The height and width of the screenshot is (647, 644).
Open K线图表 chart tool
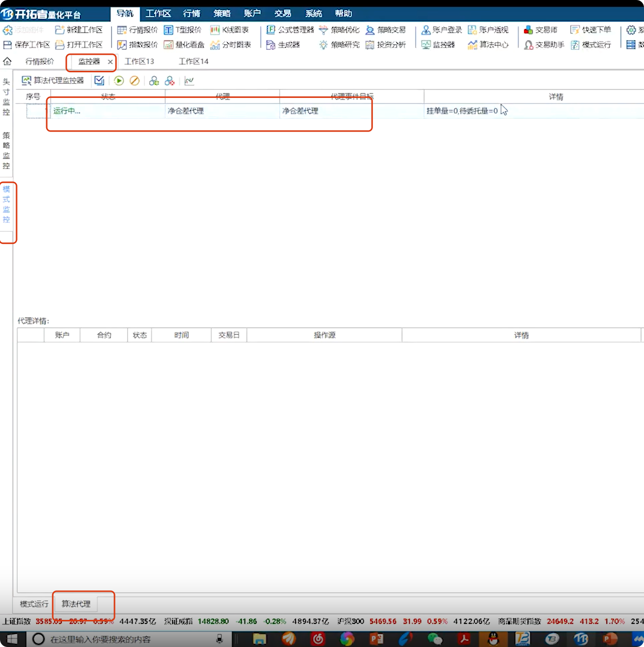pyautogui.click(x=229, y=30)
